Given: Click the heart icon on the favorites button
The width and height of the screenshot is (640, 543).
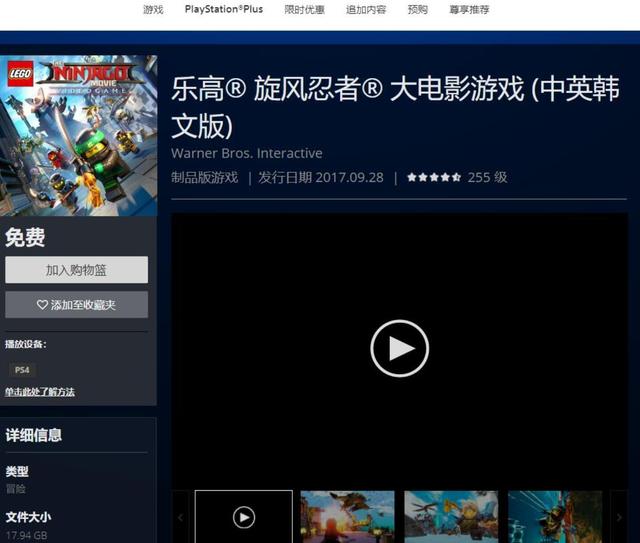Looking at the screenshot, I should pos(42,305).
